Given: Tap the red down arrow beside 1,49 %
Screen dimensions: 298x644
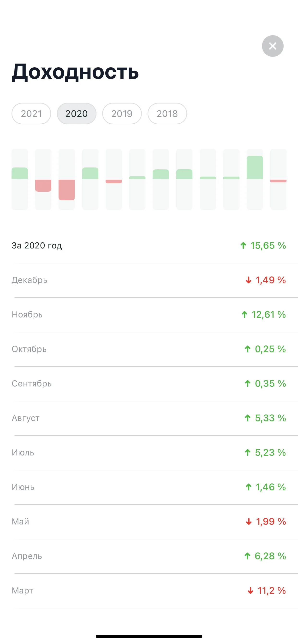Looking at the screenshot, I should (x=248, y=280).
